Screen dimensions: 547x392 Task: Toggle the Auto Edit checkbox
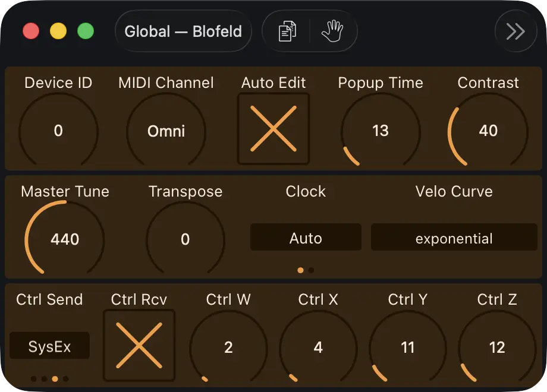(x=273, y=128)
